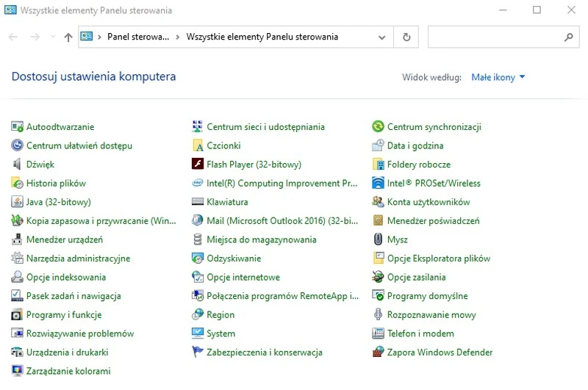Image resolution: width=588 pixels, height=390 pixels.
Task: Open the Dźwięk speaker icon
Action: tap(17, 164)
